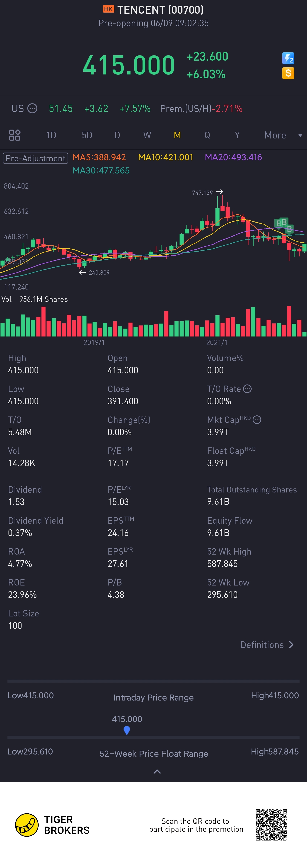
Task: Tap the Equity Flow 9.61B value
Action: tap(219, 533)
